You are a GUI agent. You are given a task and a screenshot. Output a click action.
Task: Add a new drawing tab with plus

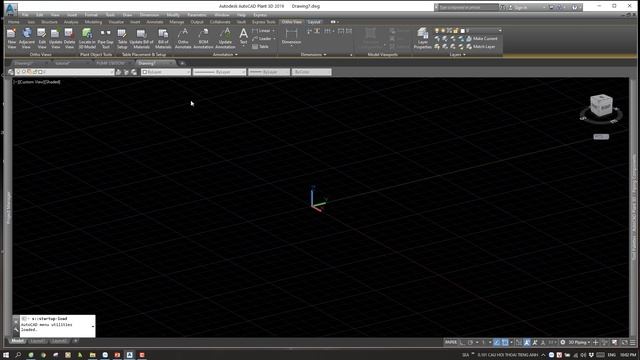(x=182, y=63)
